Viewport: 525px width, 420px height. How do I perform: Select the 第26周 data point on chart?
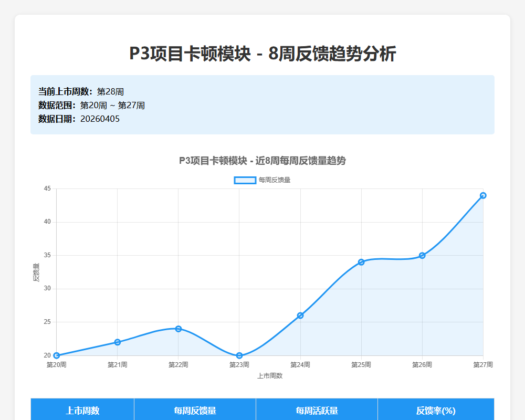[422, 256]
